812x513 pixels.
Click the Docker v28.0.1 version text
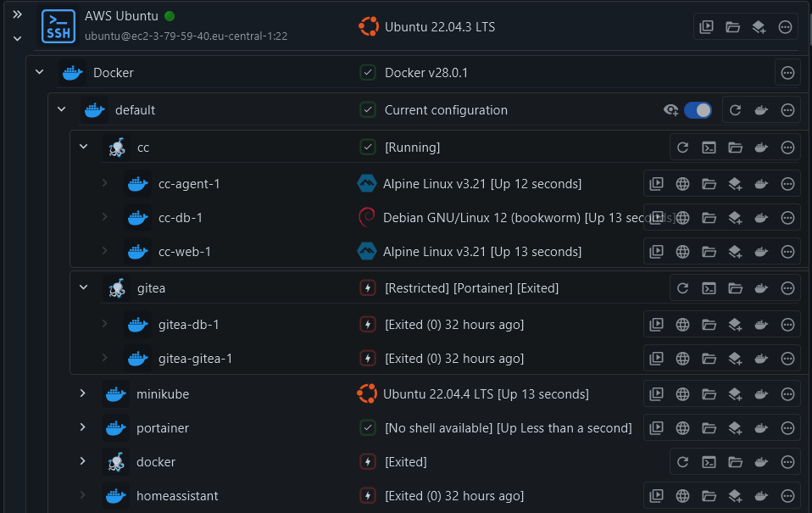[x=426, y=73]
